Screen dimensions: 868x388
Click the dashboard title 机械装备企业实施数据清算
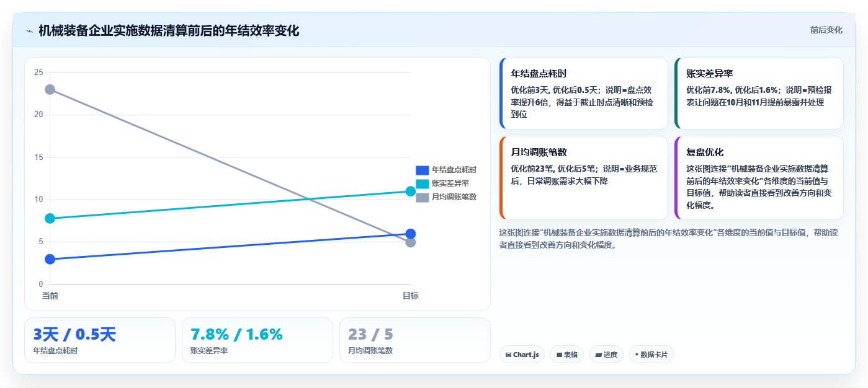(169, 30)
